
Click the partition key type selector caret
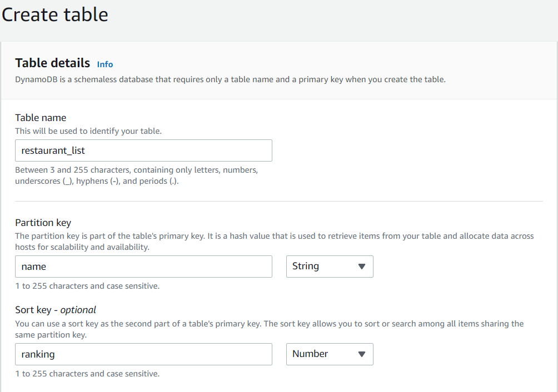tap(363, 267)
